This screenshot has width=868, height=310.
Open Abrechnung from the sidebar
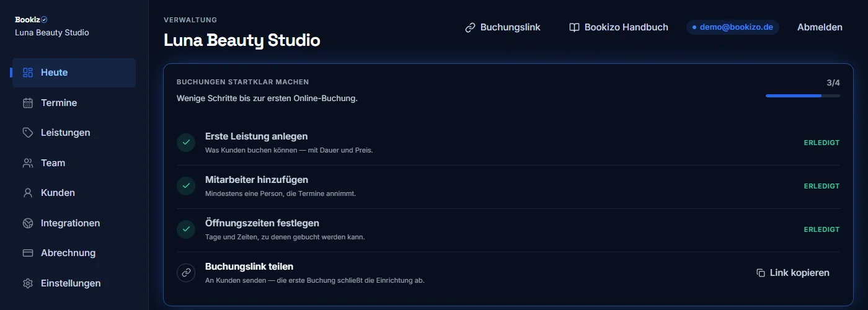point(74,253)
